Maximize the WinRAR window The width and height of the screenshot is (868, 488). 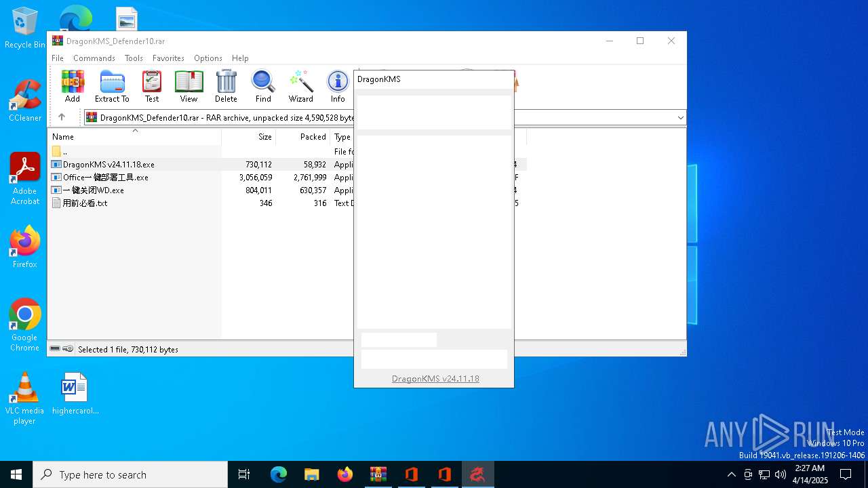coord(640,41)
